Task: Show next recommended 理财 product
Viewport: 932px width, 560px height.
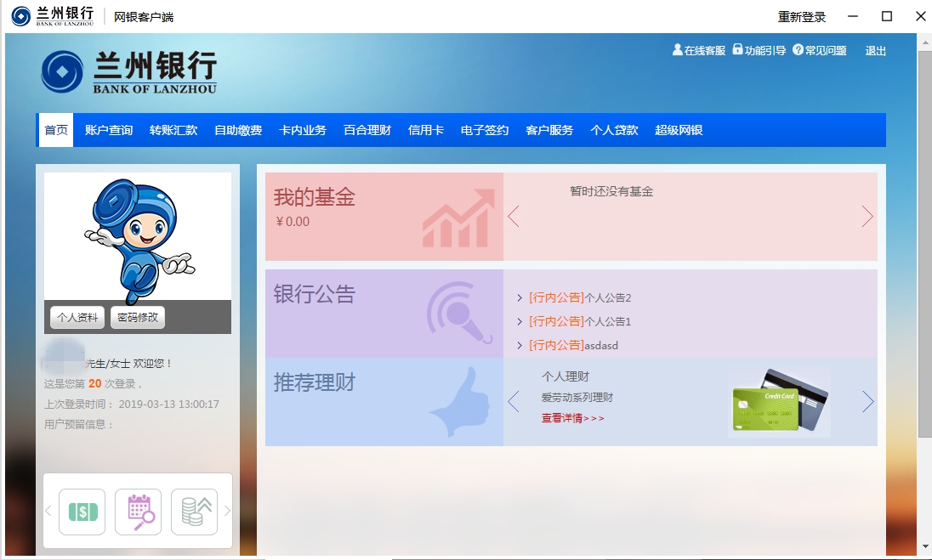Action: 868,402
